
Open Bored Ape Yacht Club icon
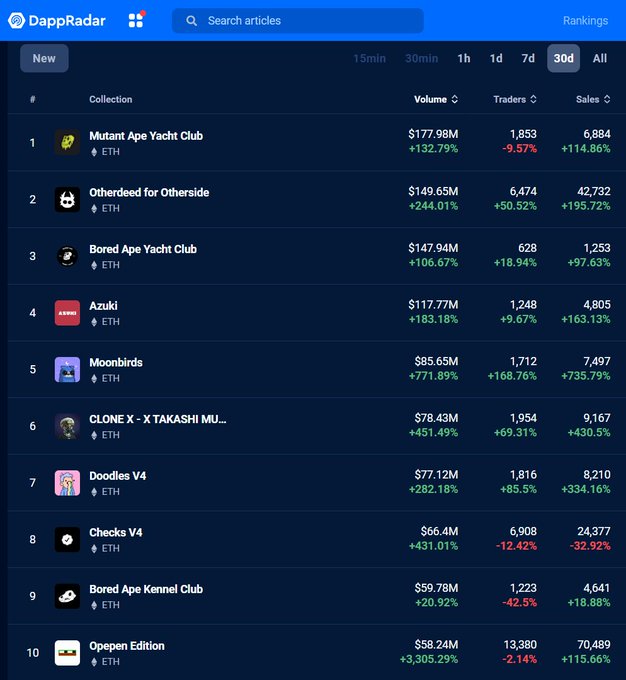[x=67, y=256]
